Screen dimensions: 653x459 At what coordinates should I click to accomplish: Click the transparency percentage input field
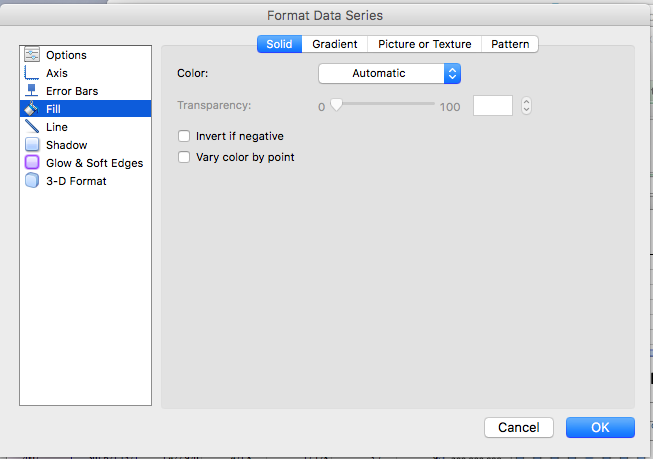tap(492, 106)
